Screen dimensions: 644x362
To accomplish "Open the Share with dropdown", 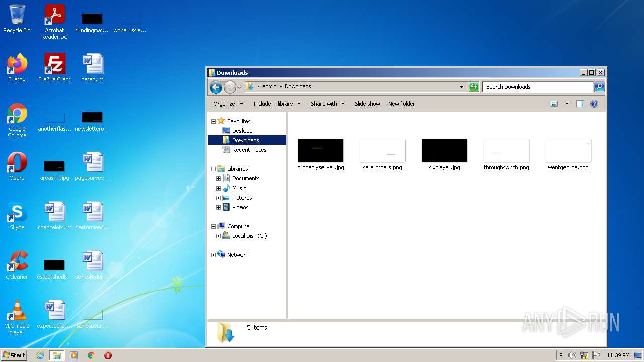I will 328,104.
